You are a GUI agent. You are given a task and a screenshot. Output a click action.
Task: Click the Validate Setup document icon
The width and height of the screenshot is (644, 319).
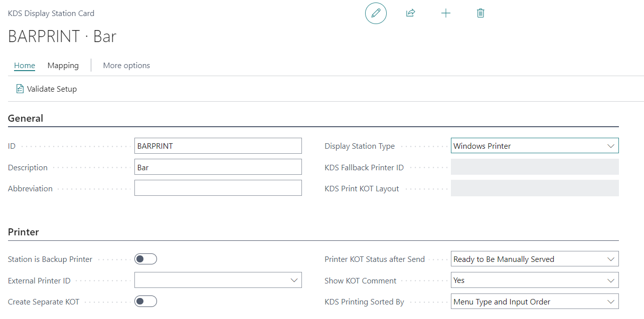20,89
